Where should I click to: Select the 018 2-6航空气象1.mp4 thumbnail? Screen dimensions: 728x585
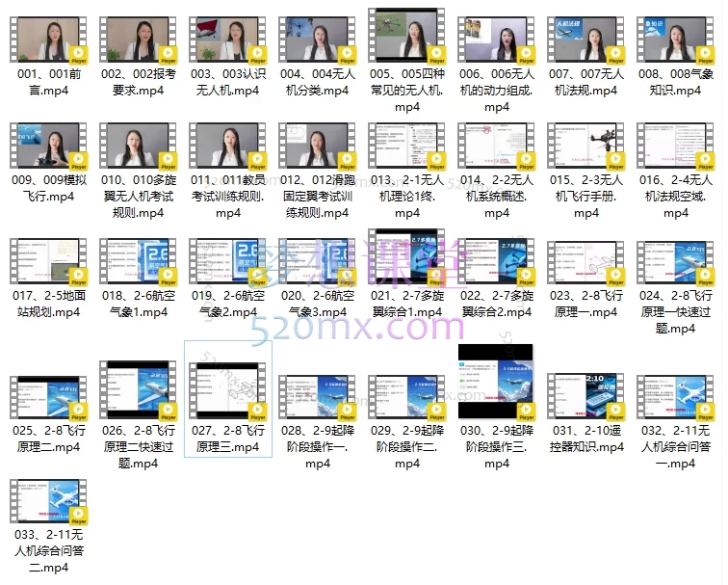(x=138, y=262)
